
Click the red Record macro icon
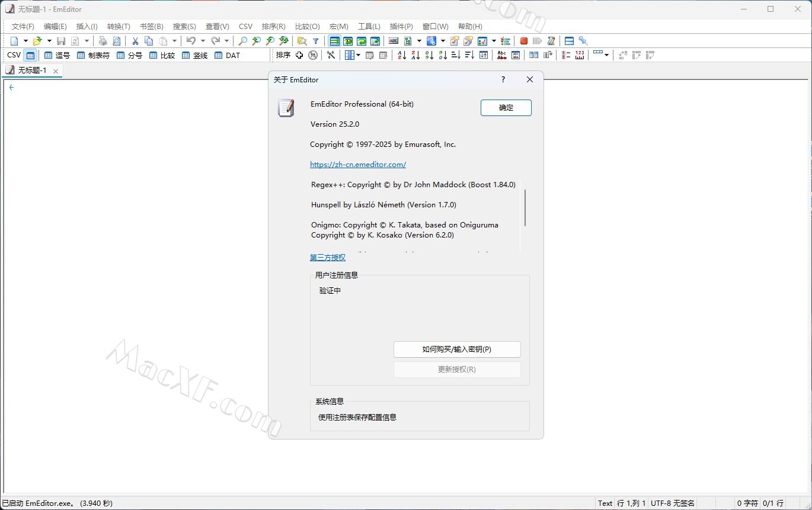(x=523, y=41)
